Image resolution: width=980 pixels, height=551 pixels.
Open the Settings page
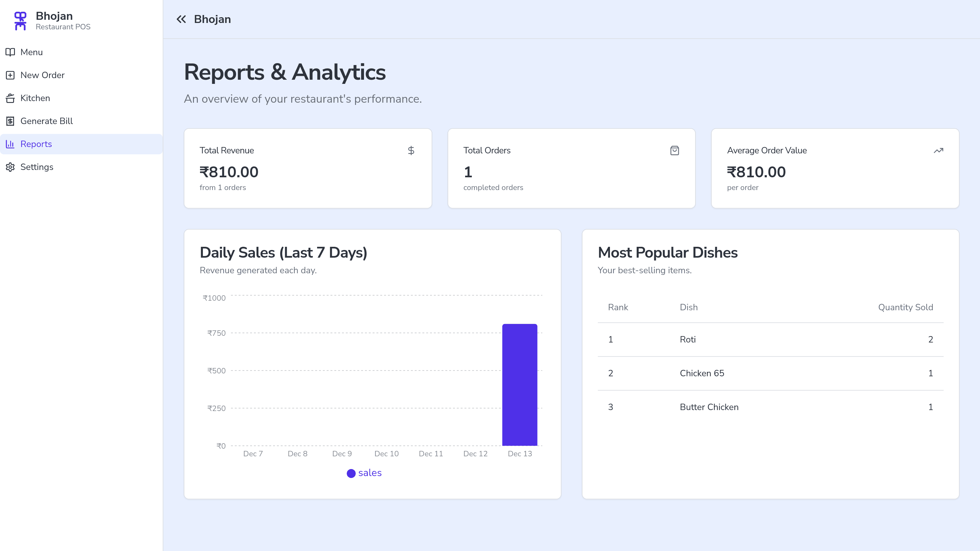(x=36, y=167)
